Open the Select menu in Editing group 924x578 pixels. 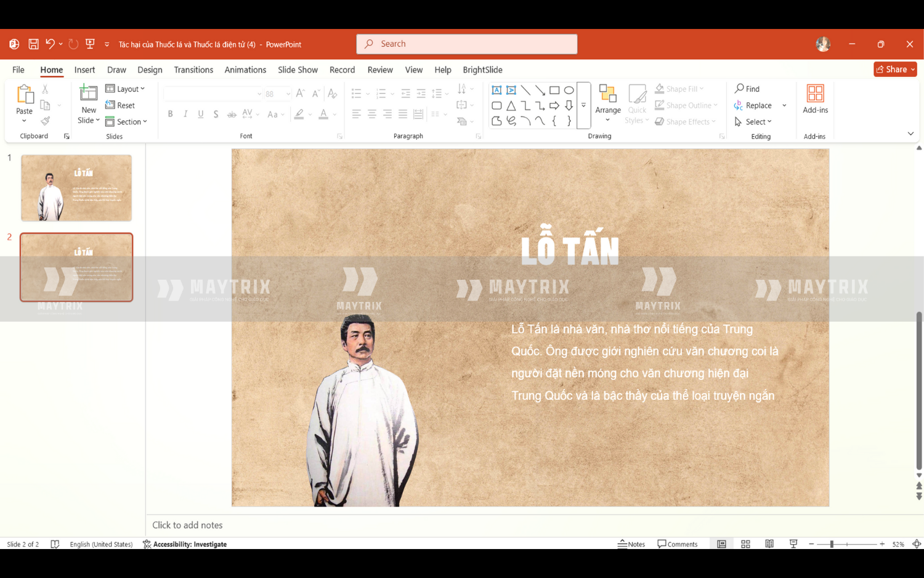[754, 121]
